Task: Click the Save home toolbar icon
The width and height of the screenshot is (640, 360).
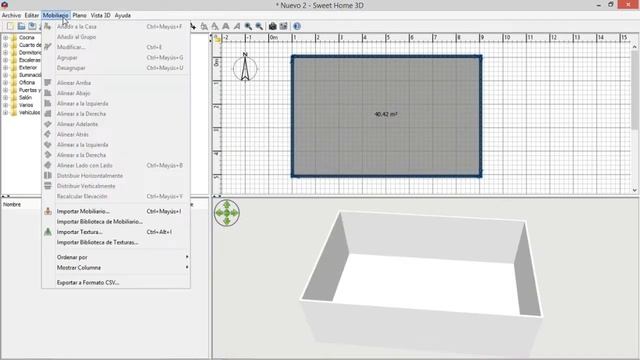Action: [32, 26]
